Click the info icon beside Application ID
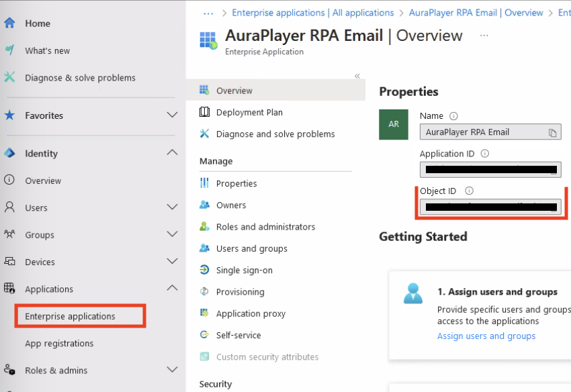Image resolution: width=571 pixels, height=392 pixels. [x=485, y=153]
